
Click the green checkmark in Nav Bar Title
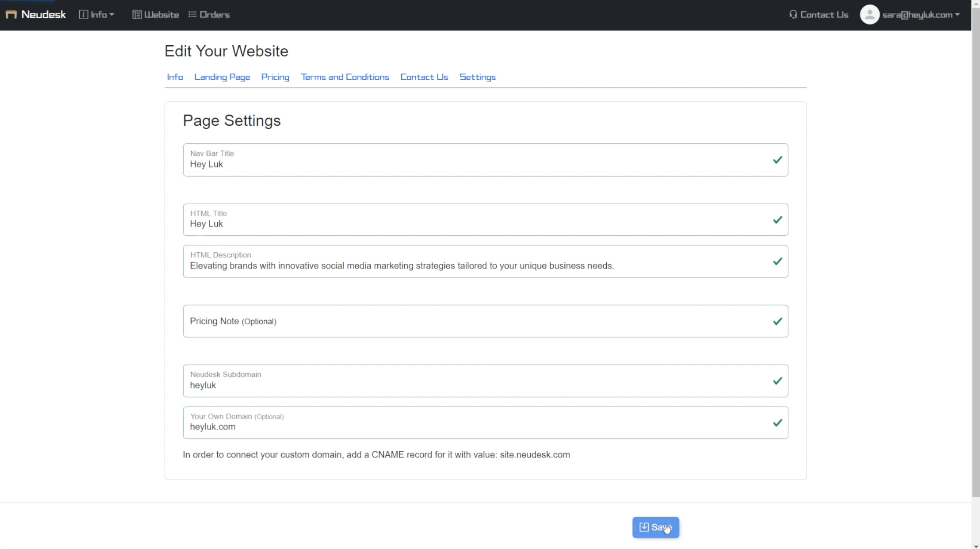pos(777,160)
